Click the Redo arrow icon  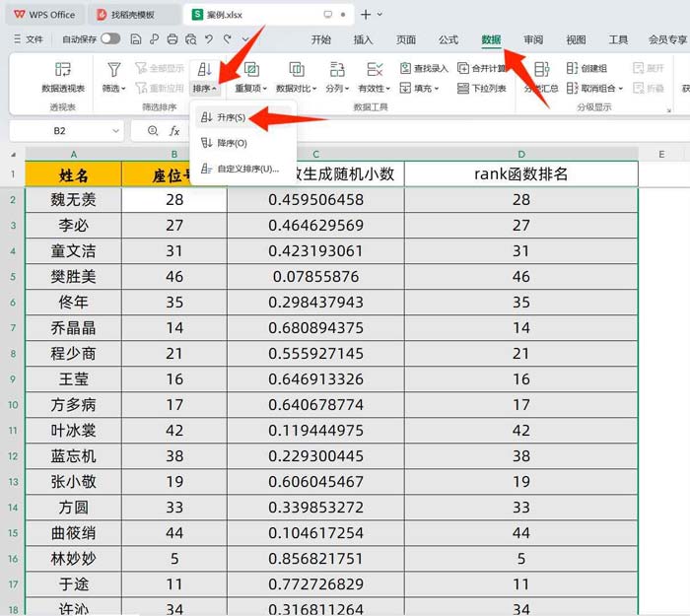pos(227,39)
